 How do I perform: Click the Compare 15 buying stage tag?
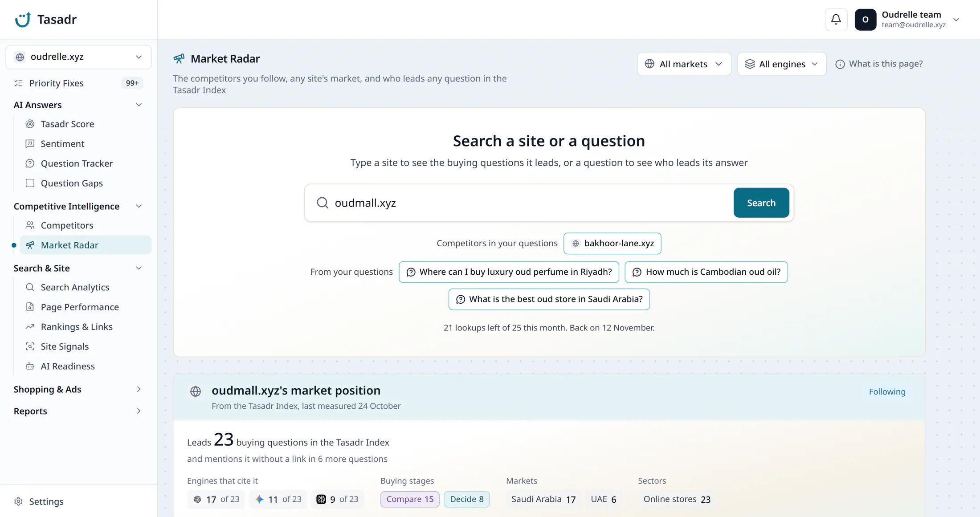click(x=410, y=499)
